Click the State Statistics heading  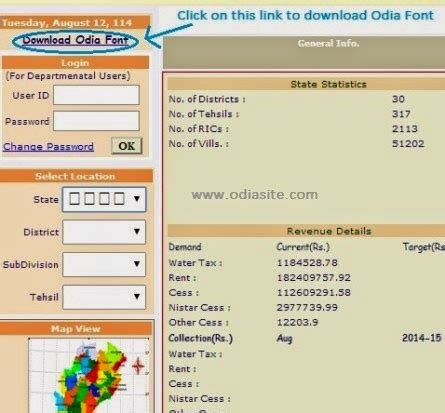328,84
